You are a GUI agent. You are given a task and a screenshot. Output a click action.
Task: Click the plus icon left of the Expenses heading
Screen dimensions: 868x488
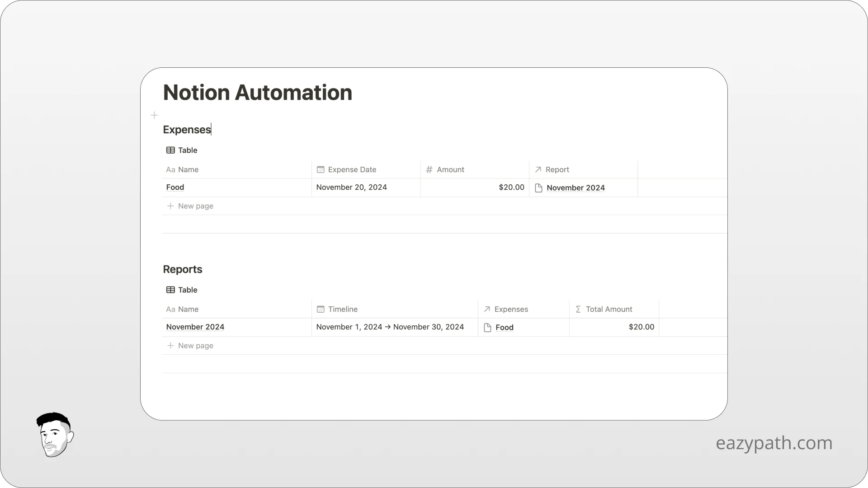154,115
